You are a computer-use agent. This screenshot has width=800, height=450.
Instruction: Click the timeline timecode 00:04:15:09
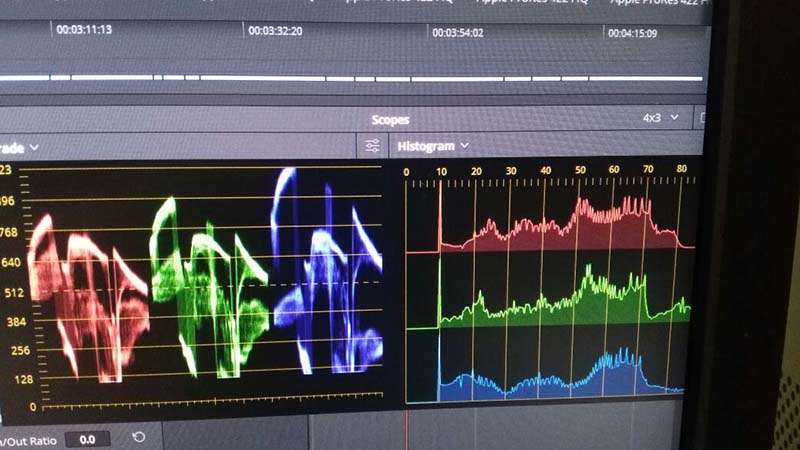coord(632,34)
